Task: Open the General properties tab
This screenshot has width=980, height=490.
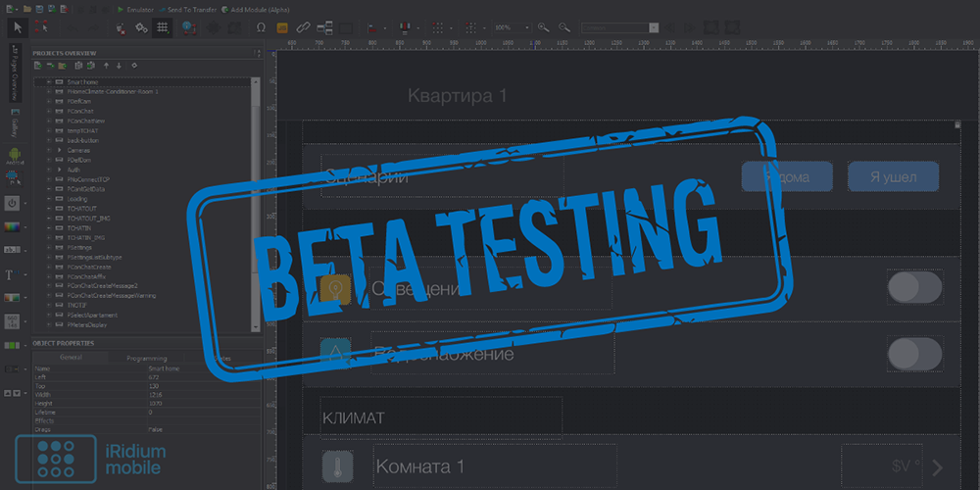Action: point(70,359)
